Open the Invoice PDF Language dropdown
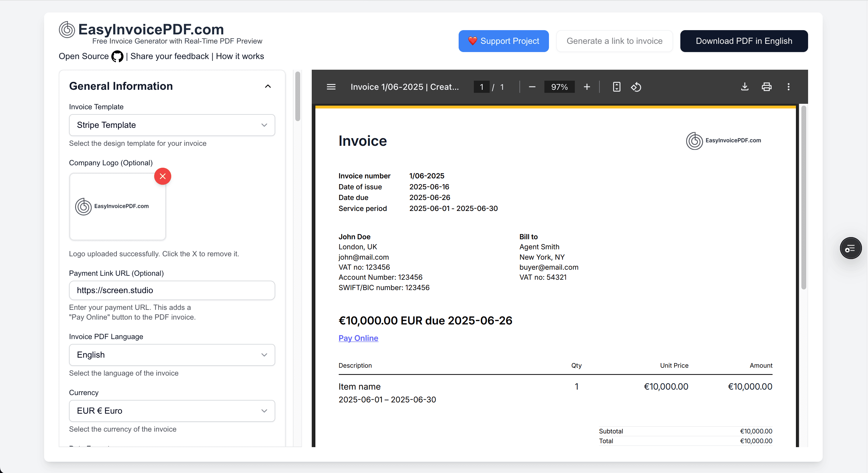Image resolution: width=868 pixels, height=473 pixels. (x=172, y=355)
